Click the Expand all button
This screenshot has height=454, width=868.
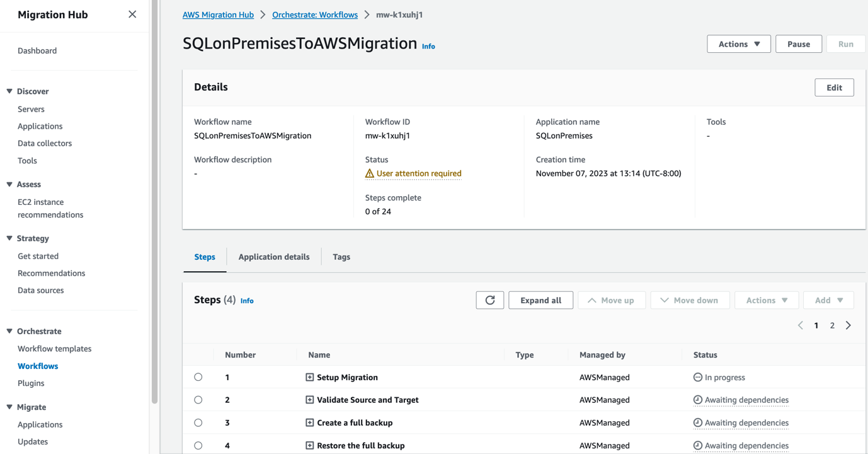coord(541,300)
